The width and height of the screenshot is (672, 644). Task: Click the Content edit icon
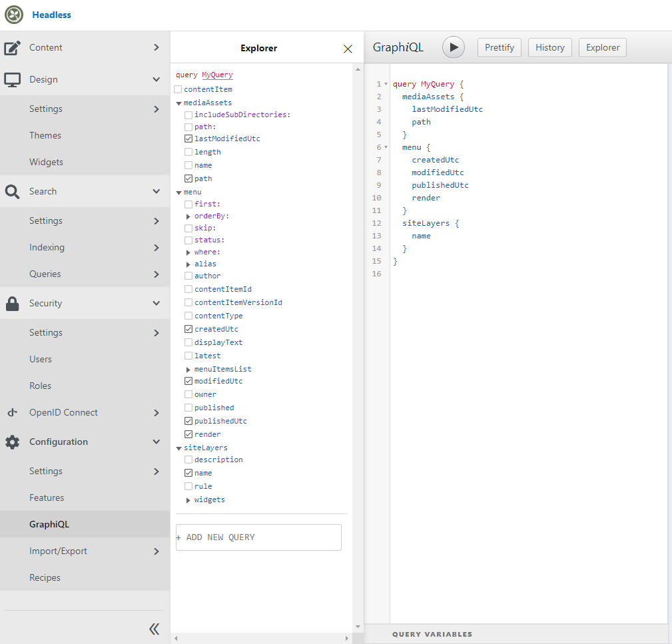13,47
